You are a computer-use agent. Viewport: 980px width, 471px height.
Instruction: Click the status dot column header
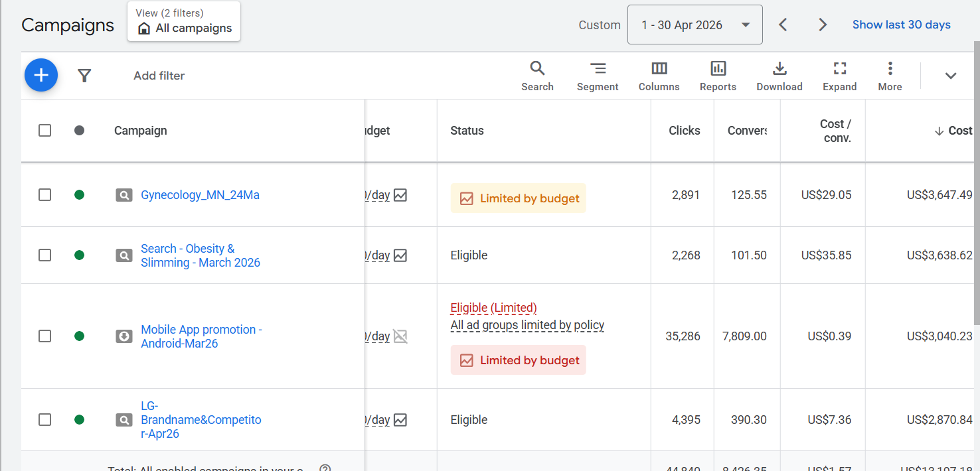coord(80,131)
